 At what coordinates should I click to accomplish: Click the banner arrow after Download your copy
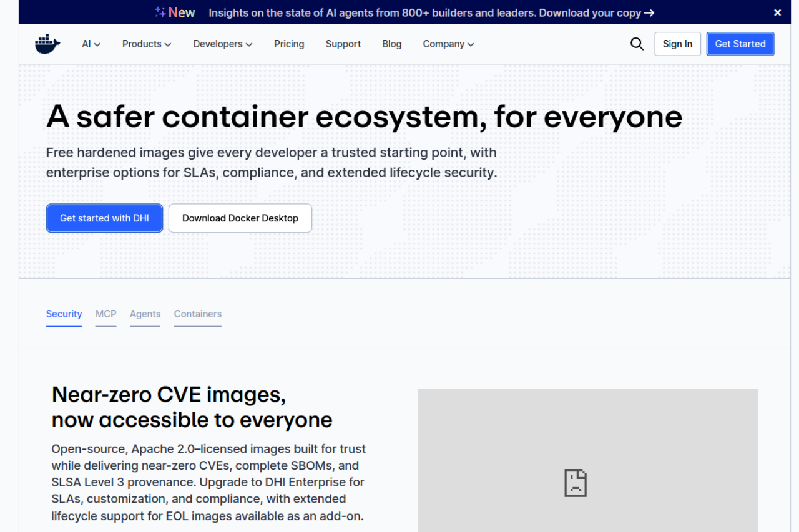[649, 12]
